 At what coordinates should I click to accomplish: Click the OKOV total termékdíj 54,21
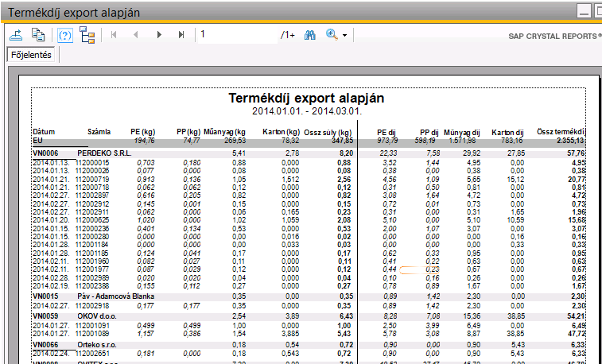(576, 316)
